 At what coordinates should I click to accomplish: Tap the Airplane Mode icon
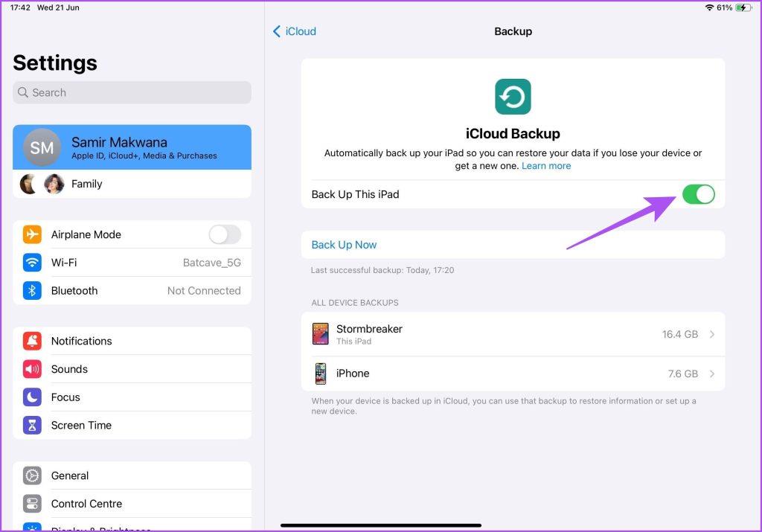click(32, 234)
